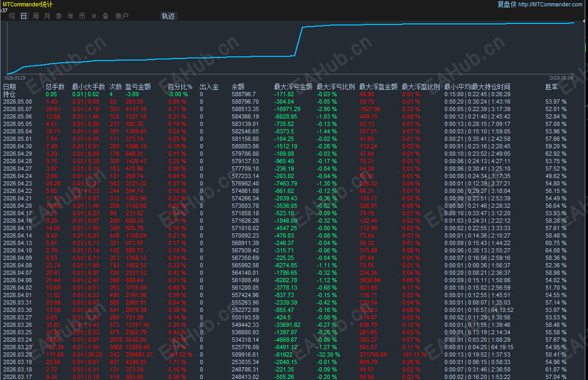Select the 2026.04.08 date row

(x=18, y=265)
